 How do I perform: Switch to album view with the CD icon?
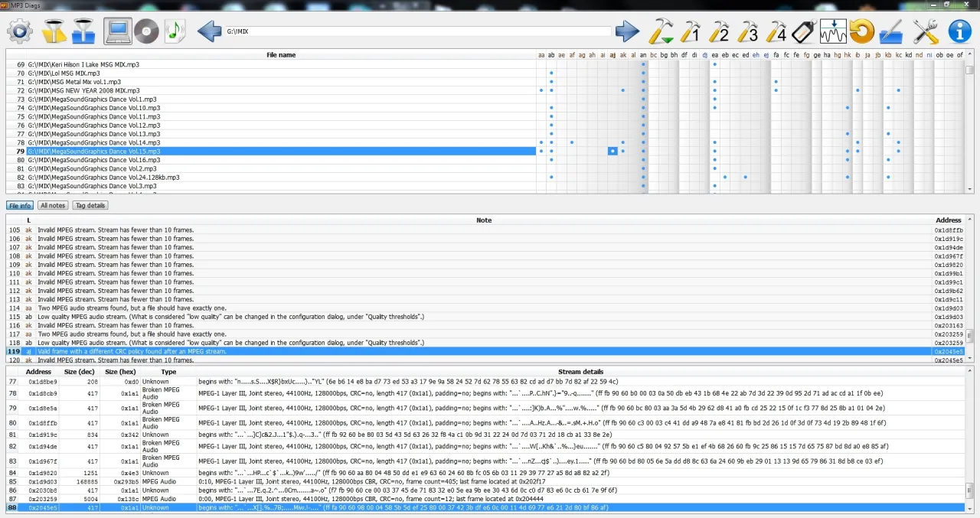pyautogui.click(x=146, y=31)
